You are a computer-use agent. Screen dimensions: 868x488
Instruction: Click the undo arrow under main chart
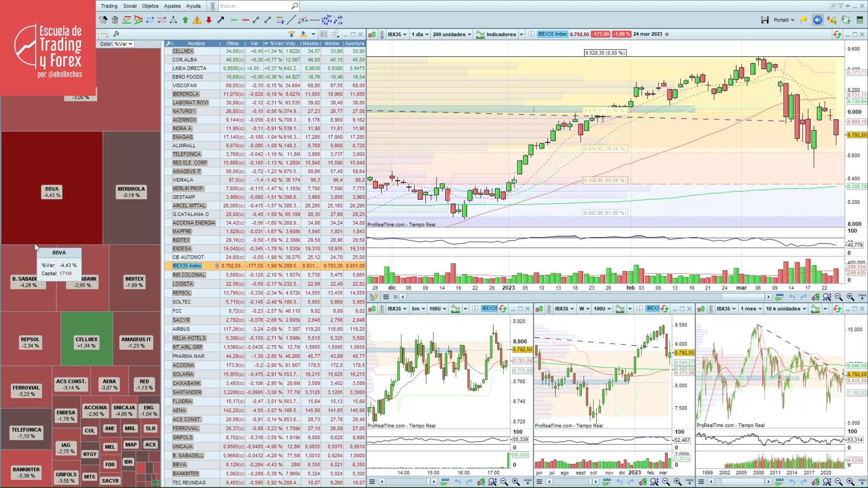792,297
